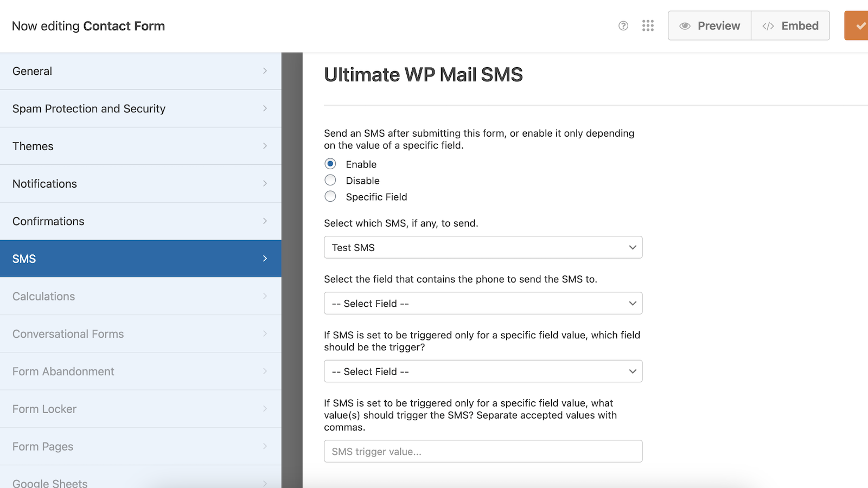Click the Preview button
The width and height of the screenshot is (868, 488).
tap(710, 25)
